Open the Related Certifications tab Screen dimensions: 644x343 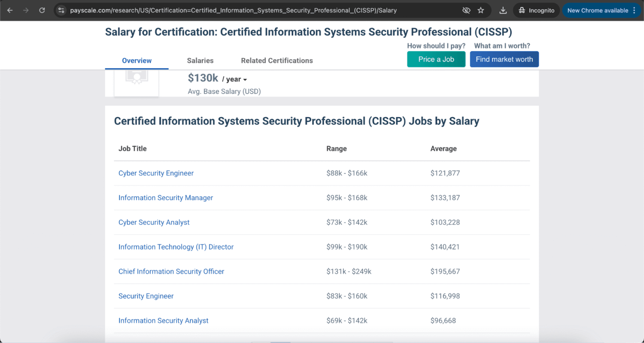(277, 60)
